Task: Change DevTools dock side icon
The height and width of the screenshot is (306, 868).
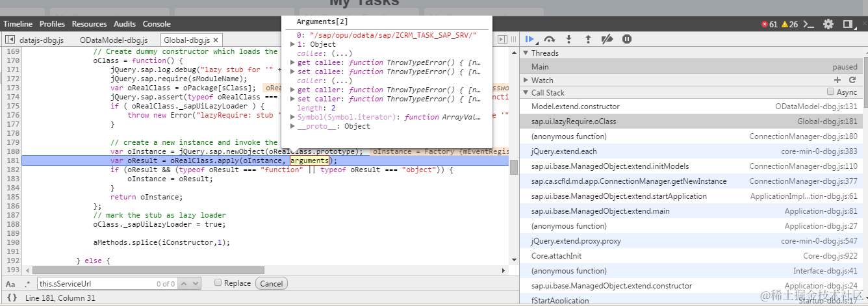Action: click(847, 24)
